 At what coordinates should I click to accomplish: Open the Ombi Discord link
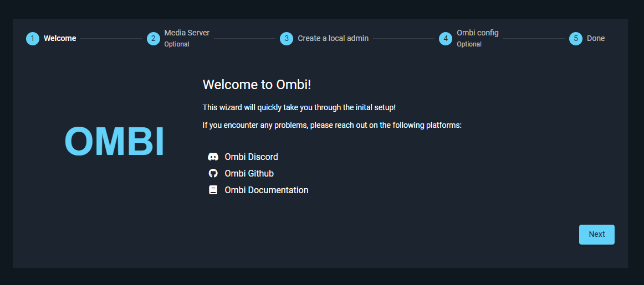coord(252,157)
